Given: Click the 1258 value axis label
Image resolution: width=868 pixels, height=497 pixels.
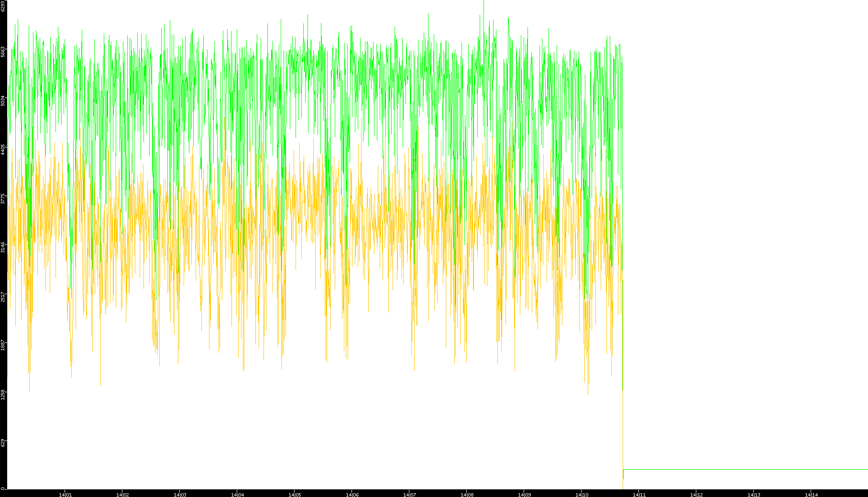Looking at the screenshot, I should pos(3,395).
